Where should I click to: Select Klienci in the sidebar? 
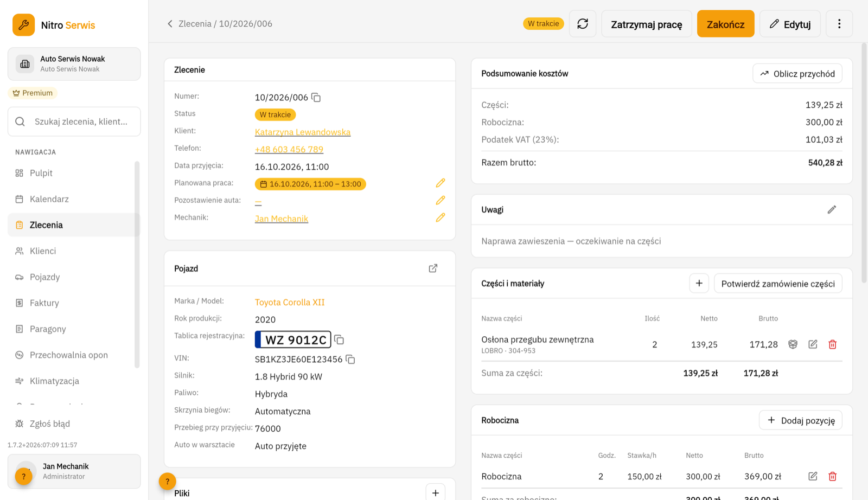point(74,251)
